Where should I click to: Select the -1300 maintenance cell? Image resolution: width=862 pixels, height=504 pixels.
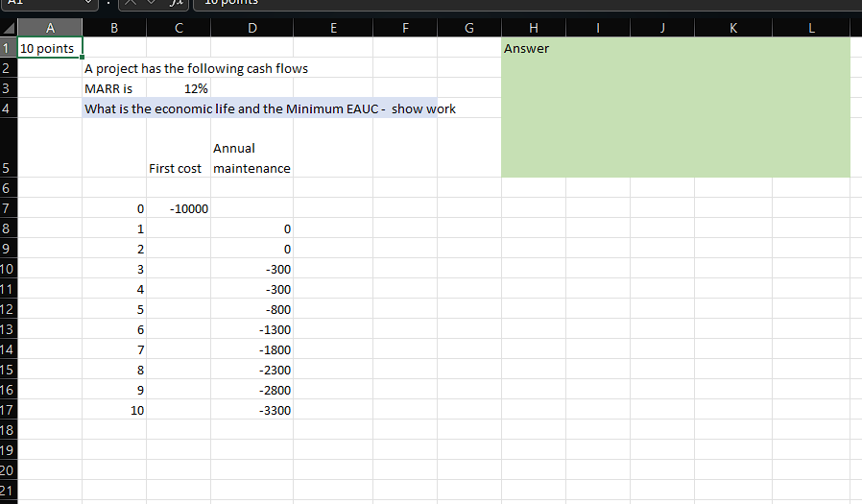coord(252,329)
